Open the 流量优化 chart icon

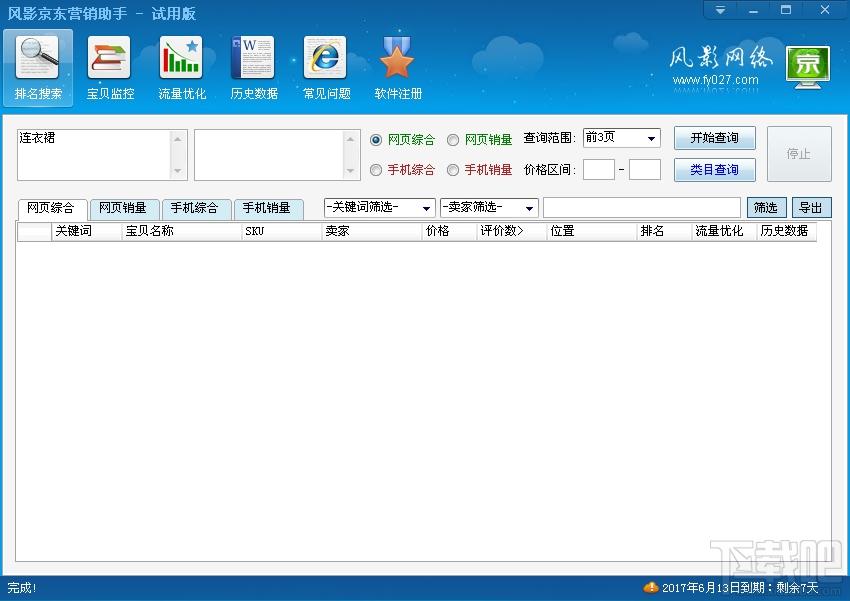(x=182, y=58)
